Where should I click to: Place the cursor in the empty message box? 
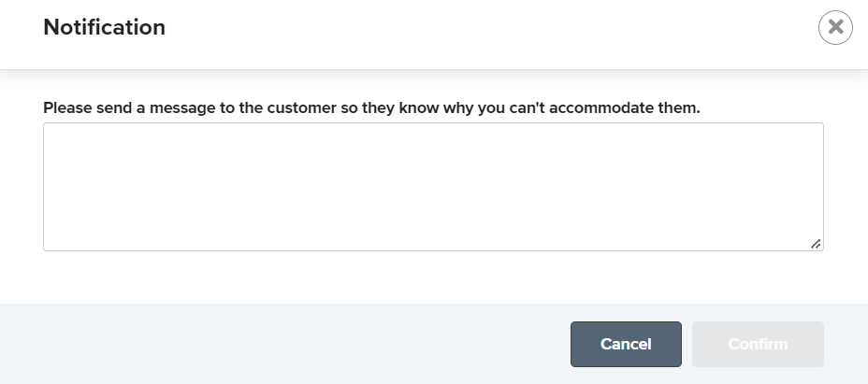click(x=433, y=187)
